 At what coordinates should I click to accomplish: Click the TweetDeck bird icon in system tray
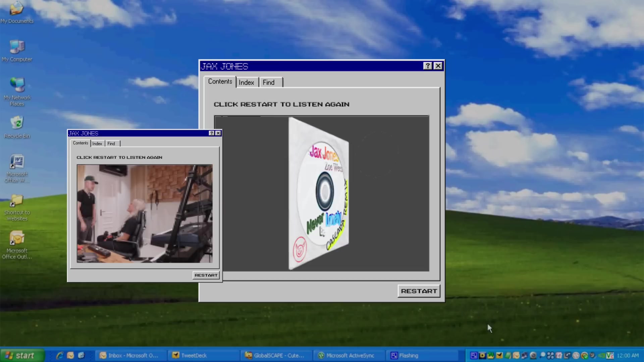[x=499, y=355]
